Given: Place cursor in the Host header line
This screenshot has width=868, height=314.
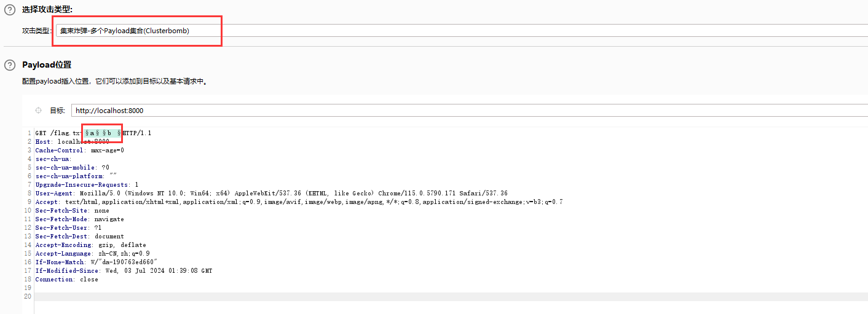Looking at the screenshot, I should (x=72, y=141).
